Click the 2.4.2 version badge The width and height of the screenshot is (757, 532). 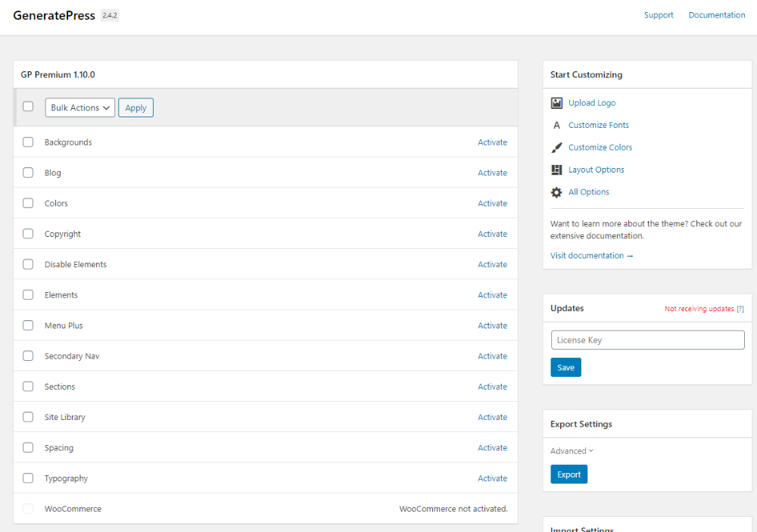click(110, 15)
